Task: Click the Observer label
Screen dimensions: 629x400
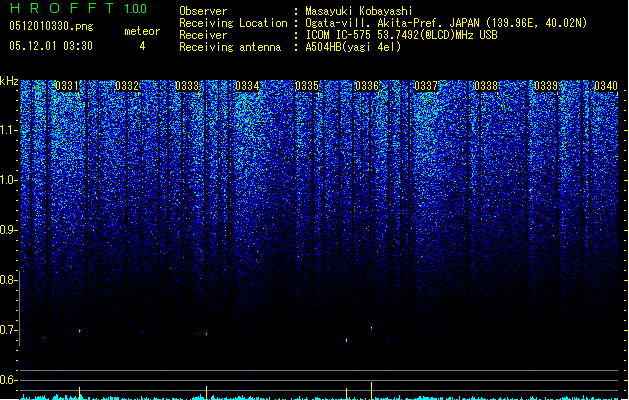Action: coord(203,11)
